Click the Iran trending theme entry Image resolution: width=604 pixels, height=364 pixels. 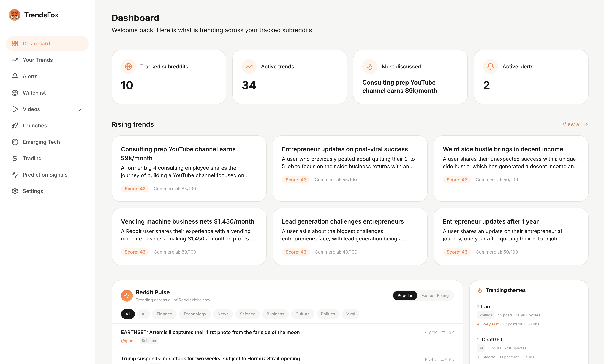pyautogui.click(x=485, y=307)
